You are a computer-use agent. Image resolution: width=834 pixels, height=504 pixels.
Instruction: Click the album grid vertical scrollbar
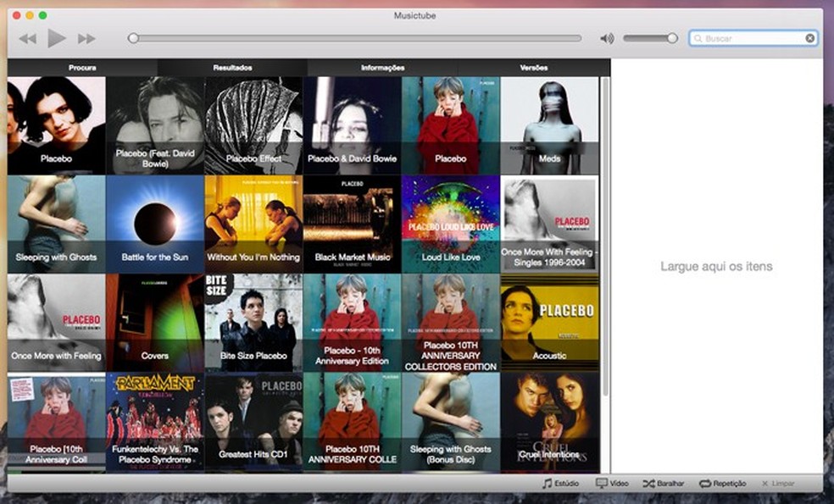pos(605,236)
